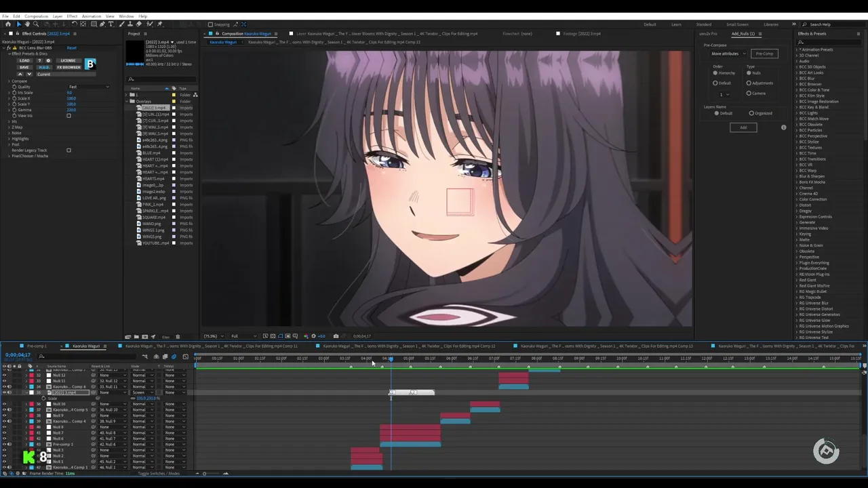Select the Pen tool

click(x=102, y=24)
